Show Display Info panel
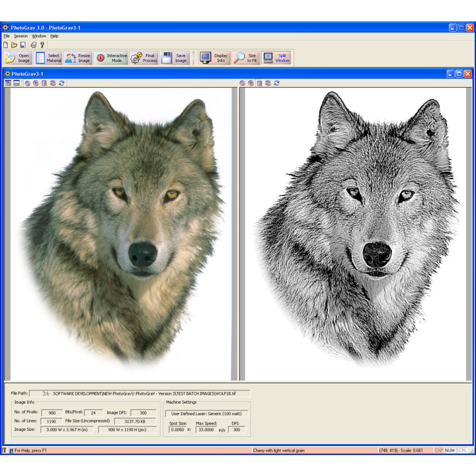The width and height of the screenshot is (476, 476). (x=214, y=58)
